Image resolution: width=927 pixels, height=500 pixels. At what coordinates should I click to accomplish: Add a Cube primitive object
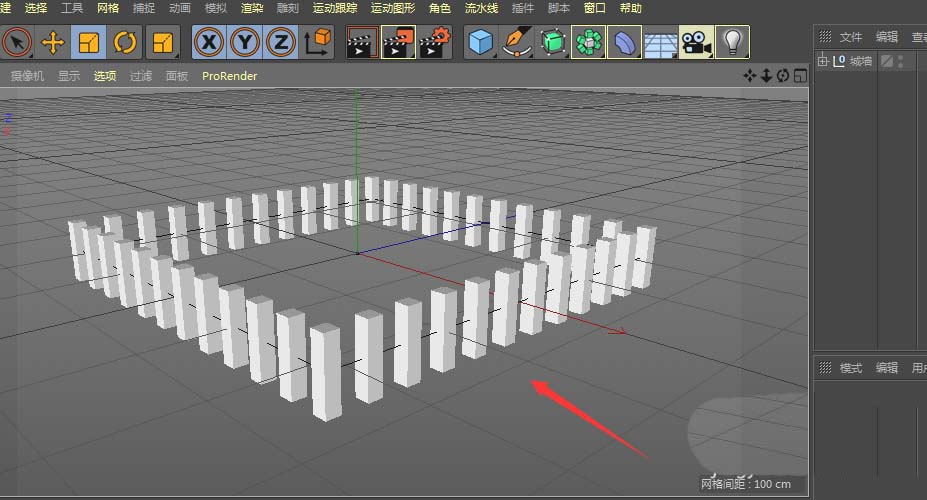480,43
